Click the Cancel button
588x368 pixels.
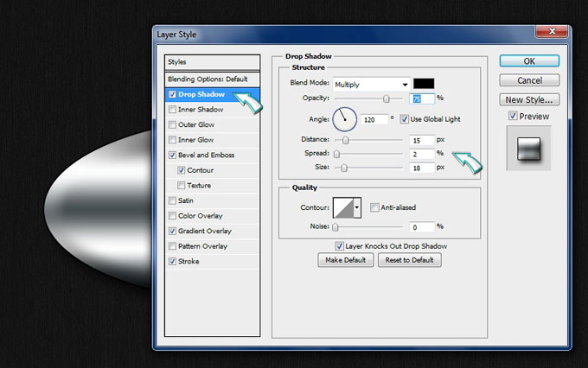(529, 80)
